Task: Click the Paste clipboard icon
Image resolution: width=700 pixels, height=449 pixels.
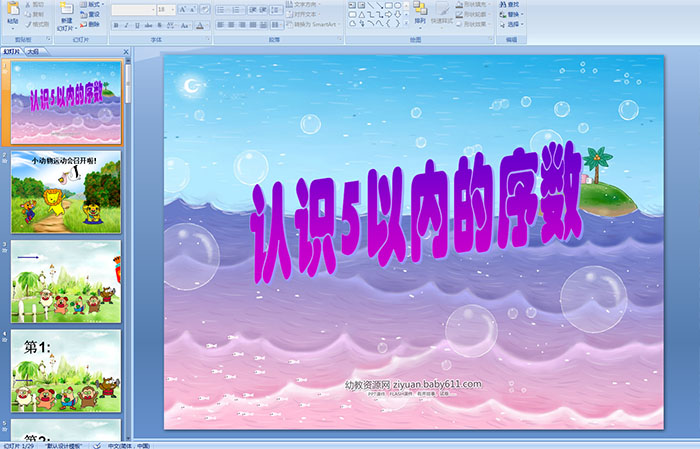Action: tap(13, 8)
